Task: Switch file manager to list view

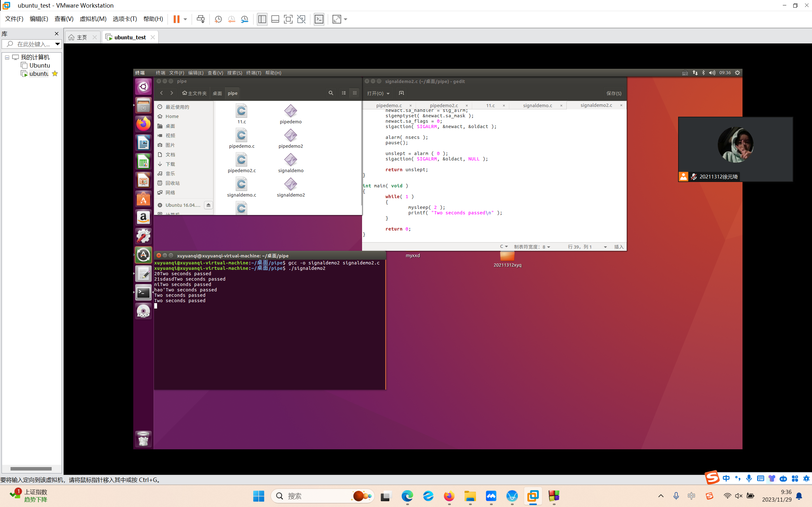Action: pos(344,93)
